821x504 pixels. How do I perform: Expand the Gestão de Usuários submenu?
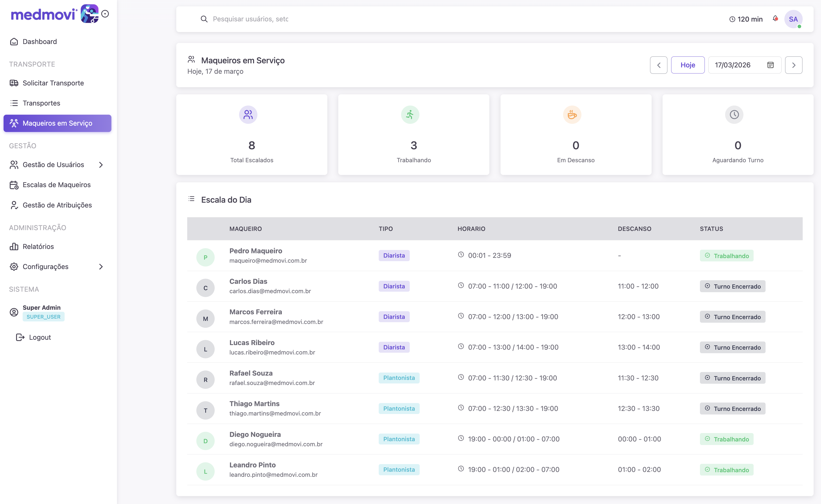[101, 165]
